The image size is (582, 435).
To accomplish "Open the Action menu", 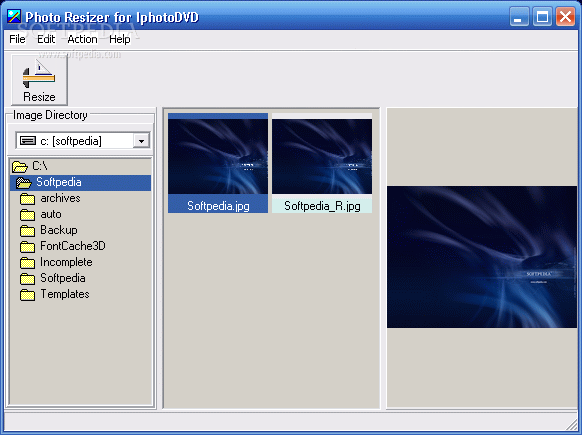I will pos(82,39).
